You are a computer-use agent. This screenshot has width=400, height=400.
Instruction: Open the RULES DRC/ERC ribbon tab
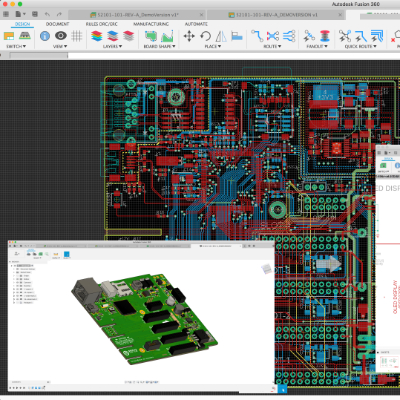[102, 24]
